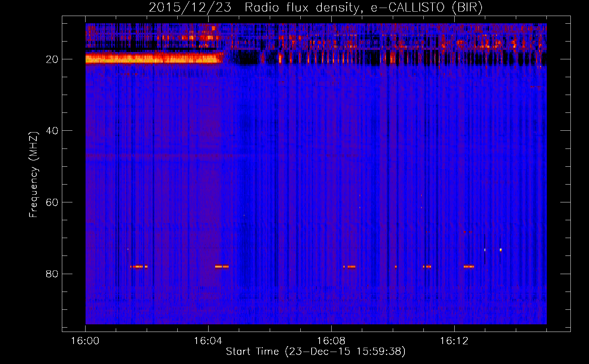Select the "Frequency (MHZ)" y-axis label
Screen dimensions: 589x364
33,175
